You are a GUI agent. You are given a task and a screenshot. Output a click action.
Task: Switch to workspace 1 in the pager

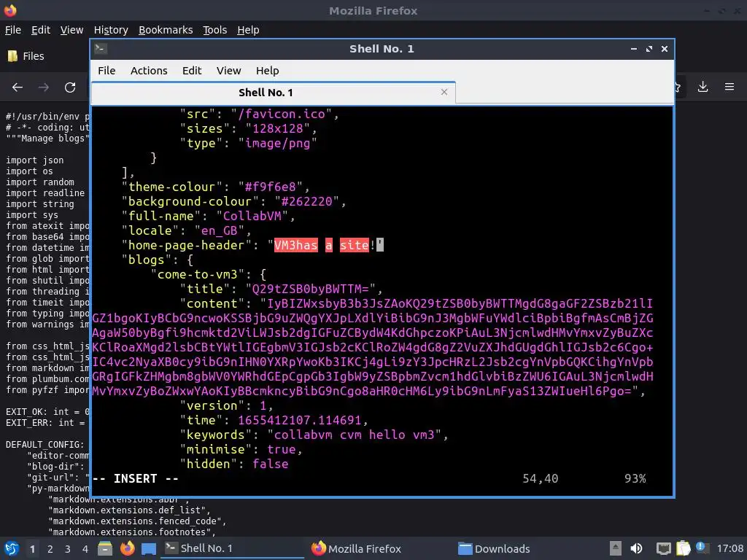tap(32, 549)
